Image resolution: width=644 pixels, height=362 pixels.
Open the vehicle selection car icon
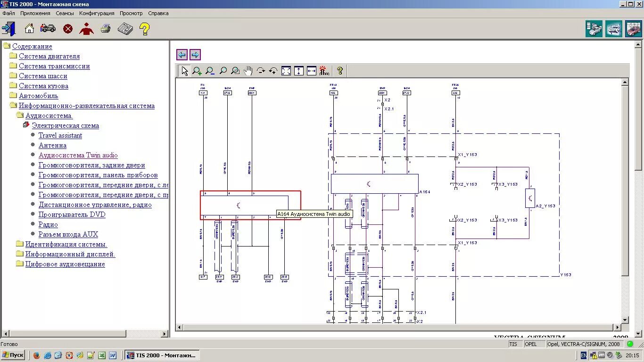(x=48, y=29)
